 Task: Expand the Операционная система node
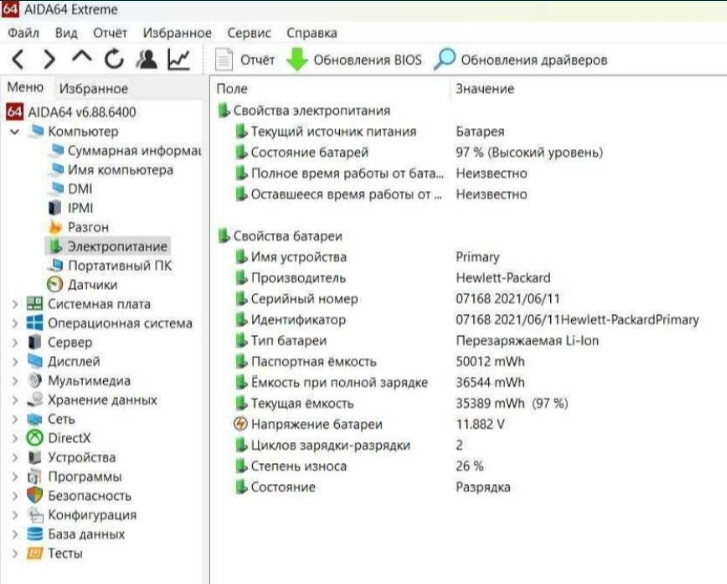click(15, 323)
